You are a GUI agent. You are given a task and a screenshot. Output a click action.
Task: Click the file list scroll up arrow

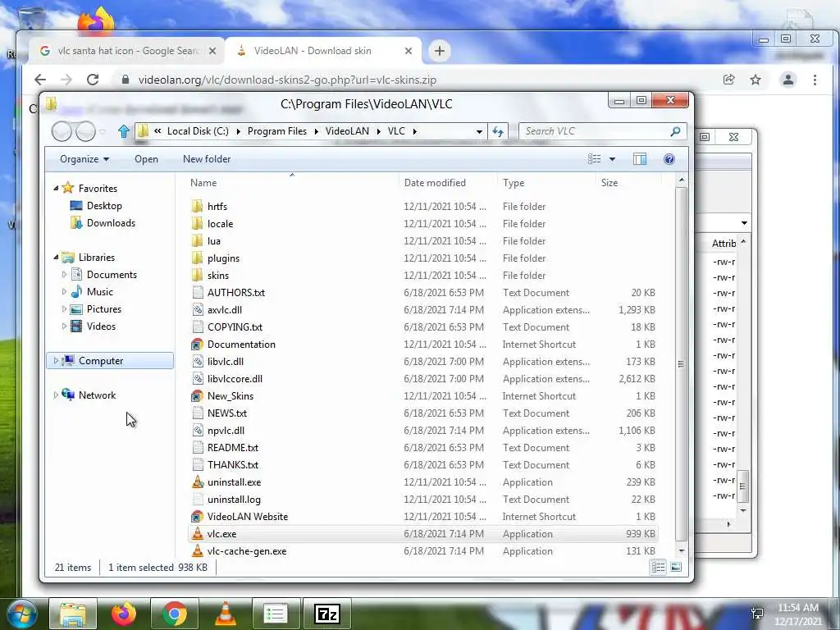tap(682, 180)
